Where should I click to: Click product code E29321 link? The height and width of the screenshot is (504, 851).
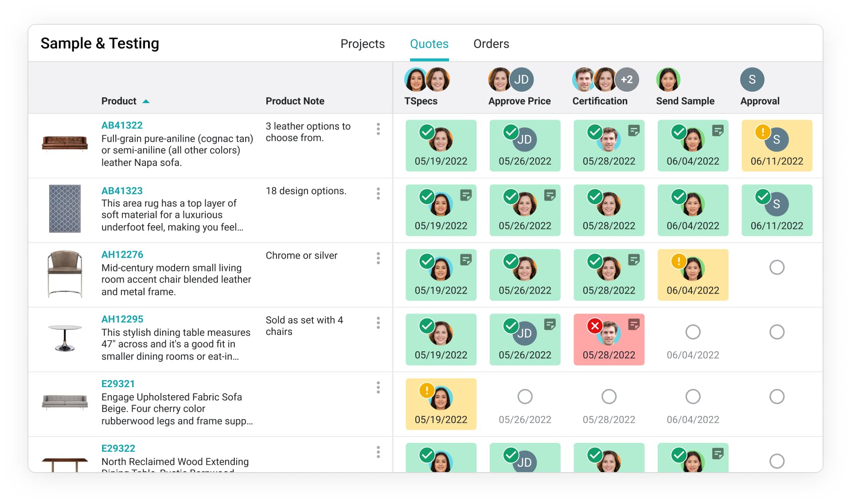tap(118, 384)
